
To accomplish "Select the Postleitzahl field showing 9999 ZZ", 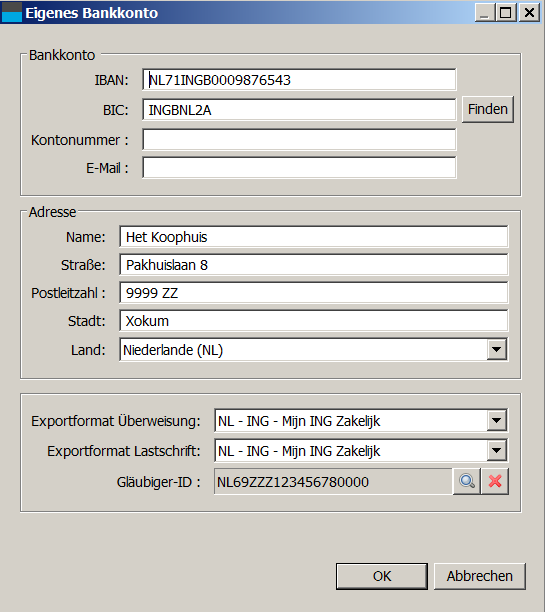I will click(314, 293).
